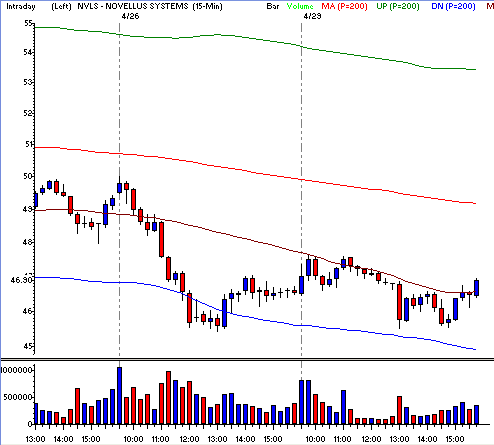Click the "0" volume axis label
This screenshot has width=494, height=445.
pos(30,424)
